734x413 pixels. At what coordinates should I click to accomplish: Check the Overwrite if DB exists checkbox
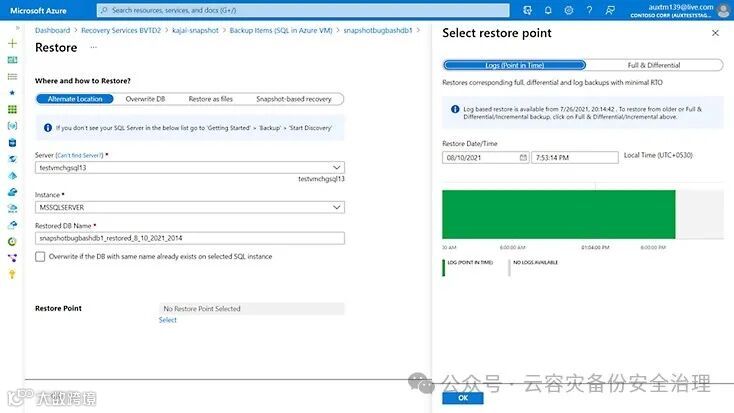40,257
